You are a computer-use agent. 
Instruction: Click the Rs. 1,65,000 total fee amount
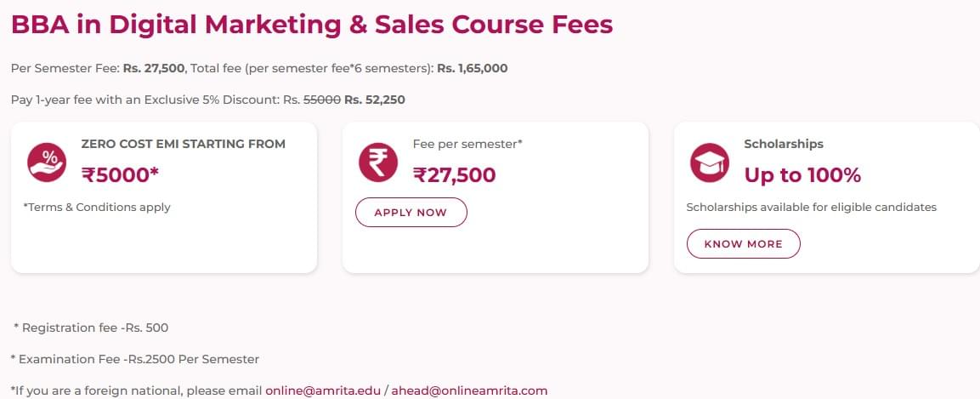click(x=472, y=68)
